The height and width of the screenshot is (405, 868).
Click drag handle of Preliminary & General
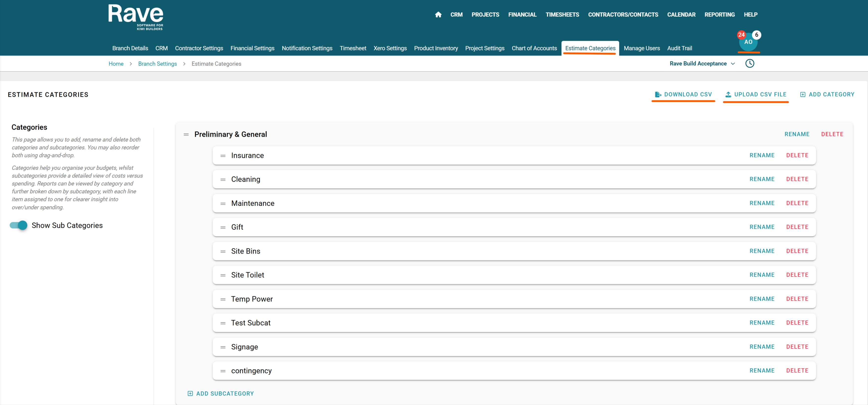[x=186, y=135]
